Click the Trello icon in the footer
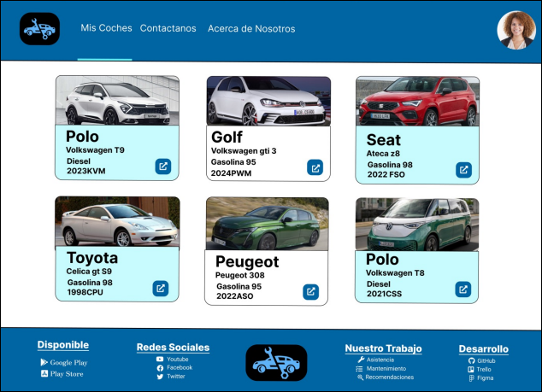The image size is (542, 392). 470,369
